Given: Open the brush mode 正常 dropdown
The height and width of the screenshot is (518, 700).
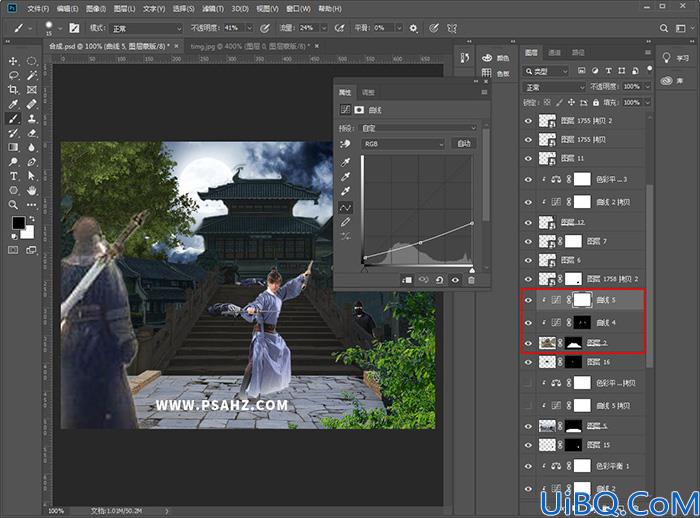Looking at the screenshot, I should pyautogui.click(x=146, y=29).
